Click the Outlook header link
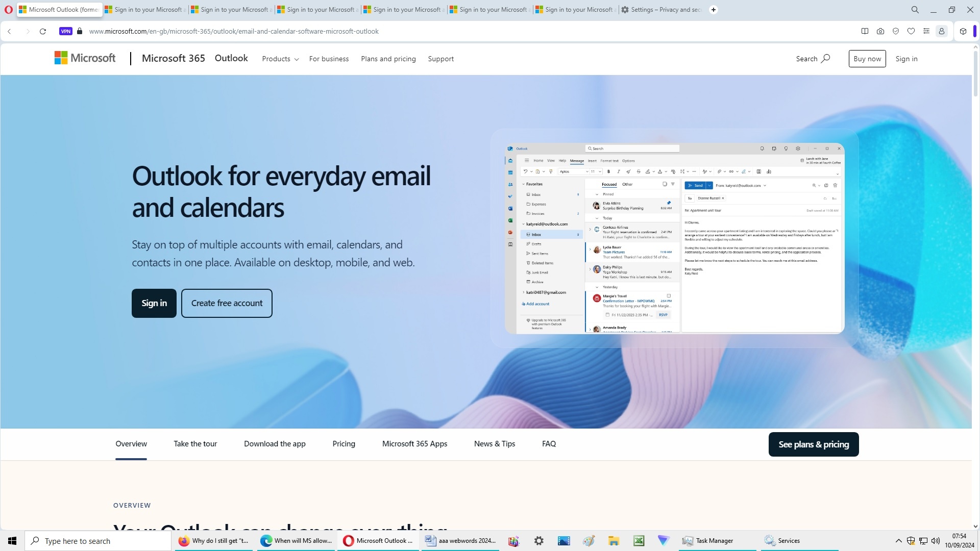 point(231,58)
